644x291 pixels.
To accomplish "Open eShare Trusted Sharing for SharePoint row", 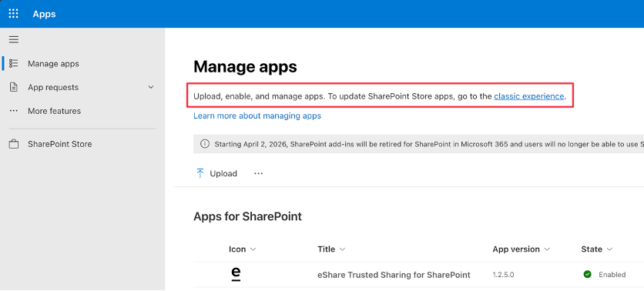I will pyautogui.click(x=394, y=275).
